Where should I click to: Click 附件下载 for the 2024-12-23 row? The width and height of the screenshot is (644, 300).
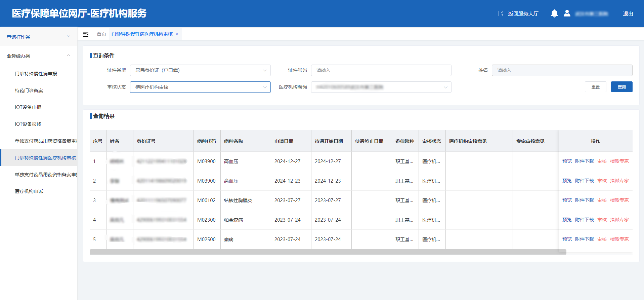coord(585,181)
